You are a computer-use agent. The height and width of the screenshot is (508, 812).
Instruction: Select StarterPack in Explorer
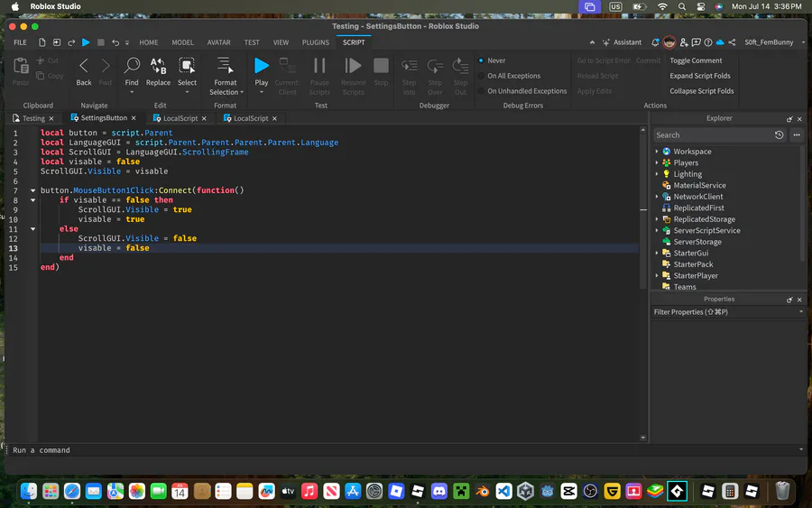coord(693,264)
